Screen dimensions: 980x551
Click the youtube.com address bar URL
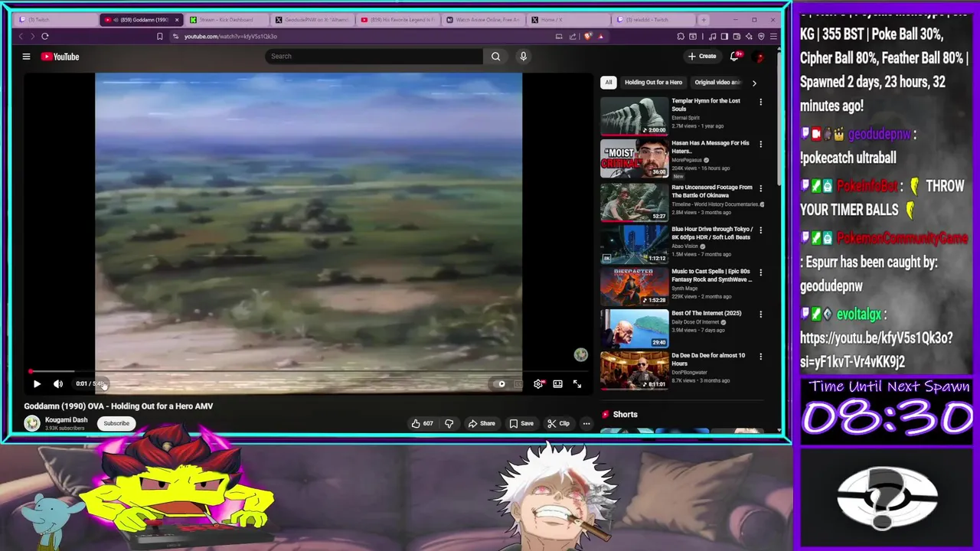pos(230,36)
